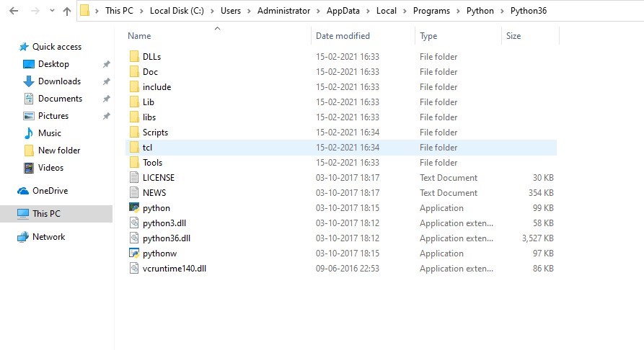The width and height of the screenshot is (644, 350).
Task: Open Music in navigation pane
Action: coord(49,133)
